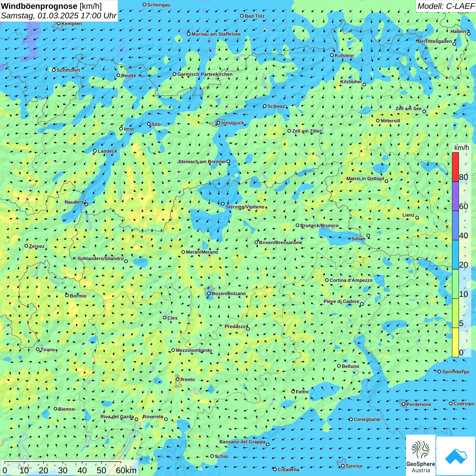Click the blue cloud logo icon
The width and height of the screenshot is (476, 476).
coord(456,456)
